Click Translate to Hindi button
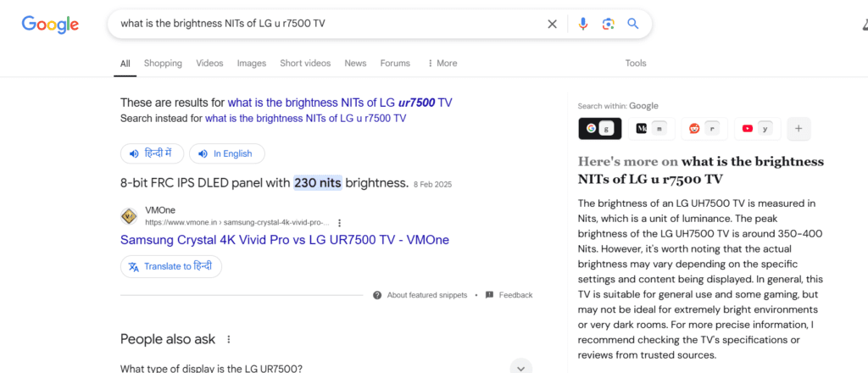The width and height of the screenshot is (868, 373). click(171, 266)
